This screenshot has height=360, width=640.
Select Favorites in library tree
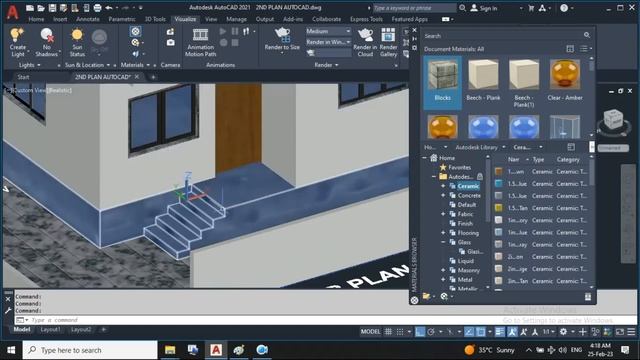(459, 167)
